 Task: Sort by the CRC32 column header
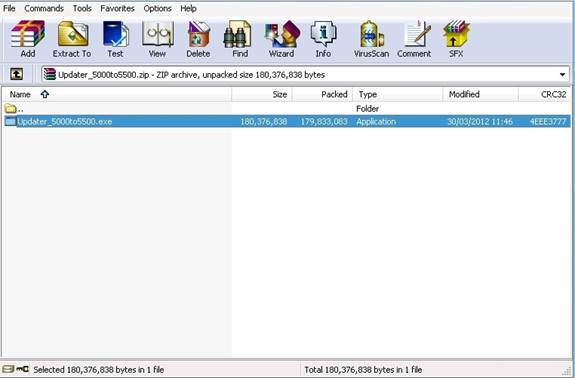(x=545, y=94)
